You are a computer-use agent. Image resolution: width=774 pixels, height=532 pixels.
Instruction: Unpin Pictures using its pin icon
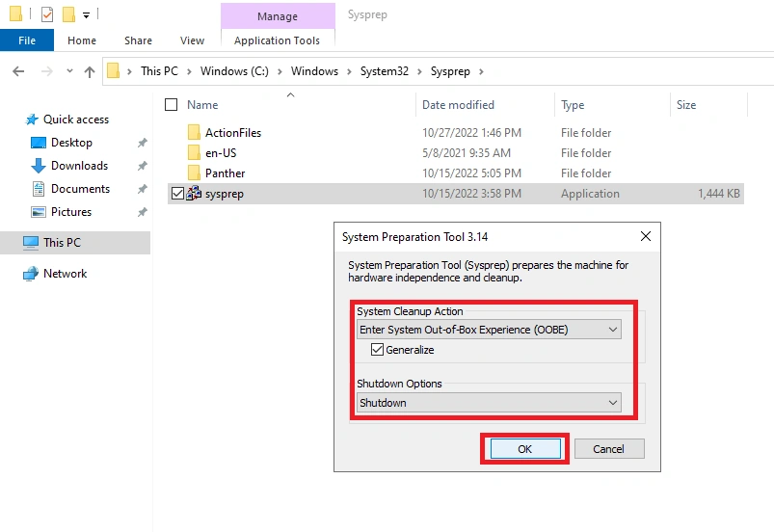point(142,212)
